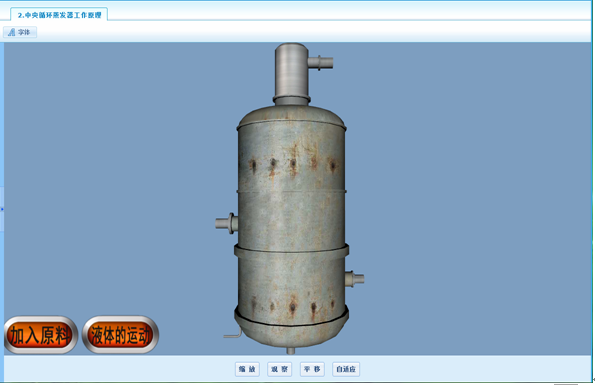The image size is (595, 385).
Task: Click the left-side flange nozzle of the vessel
Action: click(227, 223)
